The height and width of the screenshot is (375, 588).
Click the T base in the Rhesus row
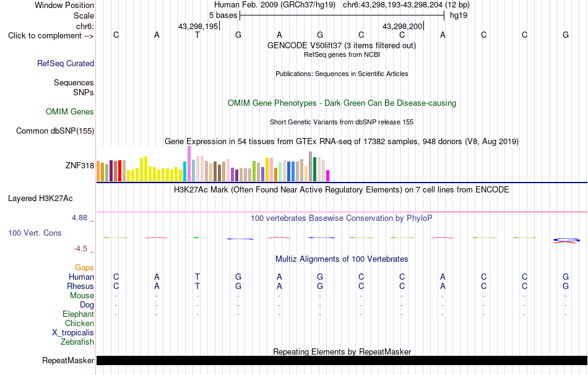[x=197, y=286]
